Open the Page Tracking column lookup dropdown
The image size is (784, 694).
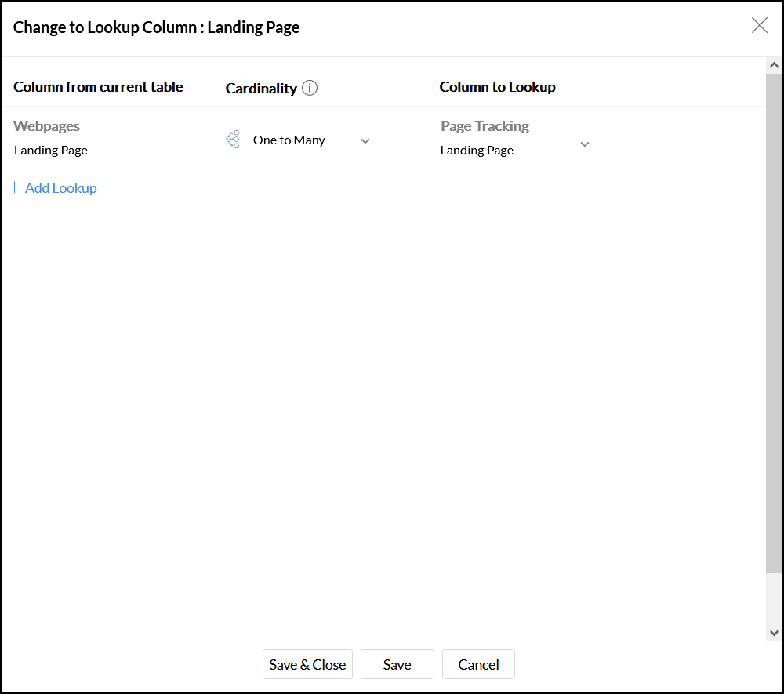(x=584, y=144)
